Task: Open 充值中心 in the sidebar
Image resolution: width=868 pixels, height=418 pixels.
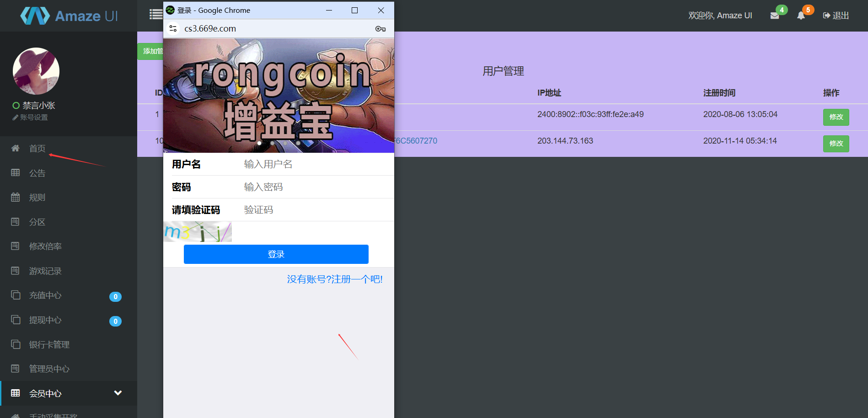Action: click(x=45, y=295)
